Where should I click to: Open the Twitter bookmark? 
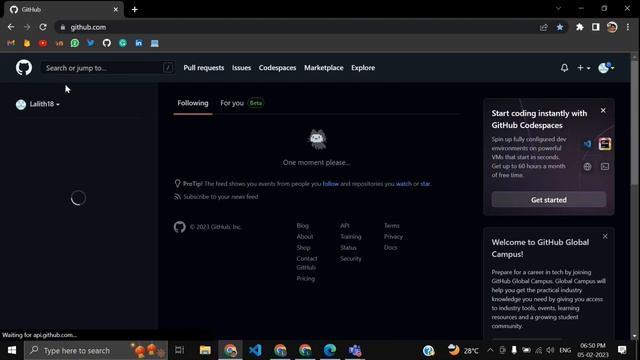point(91,43)
